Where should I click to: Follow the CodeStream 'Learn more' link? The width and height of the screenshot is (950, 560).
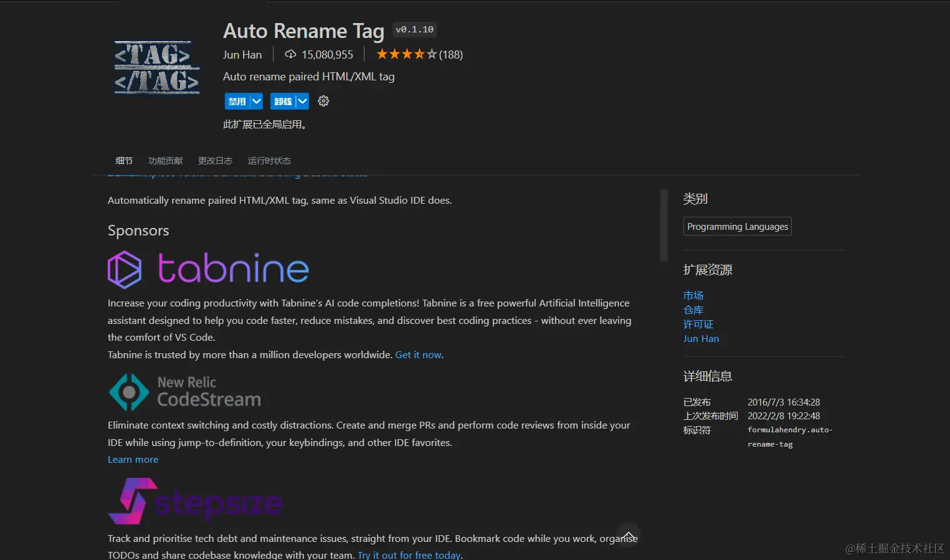133,459
